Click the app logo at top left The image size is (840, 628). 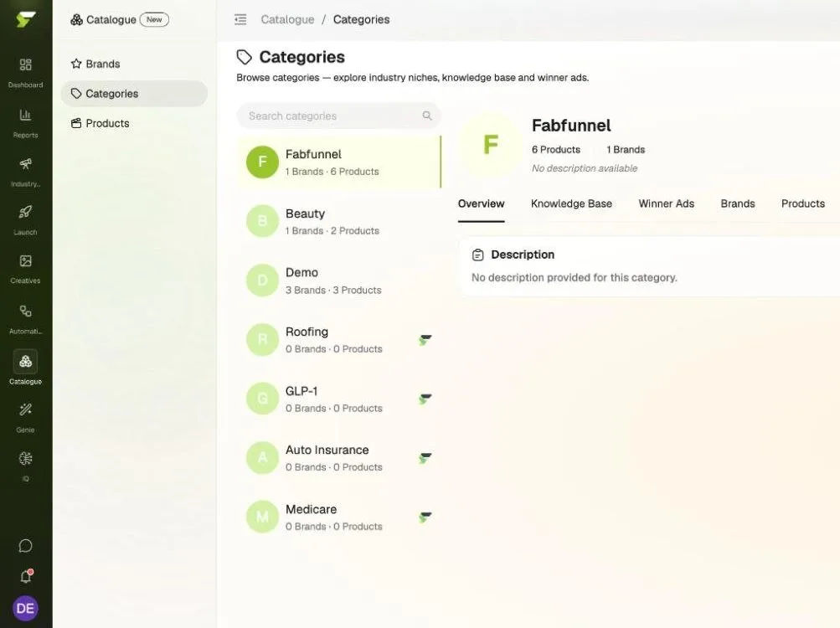click(x=25, y=19)
